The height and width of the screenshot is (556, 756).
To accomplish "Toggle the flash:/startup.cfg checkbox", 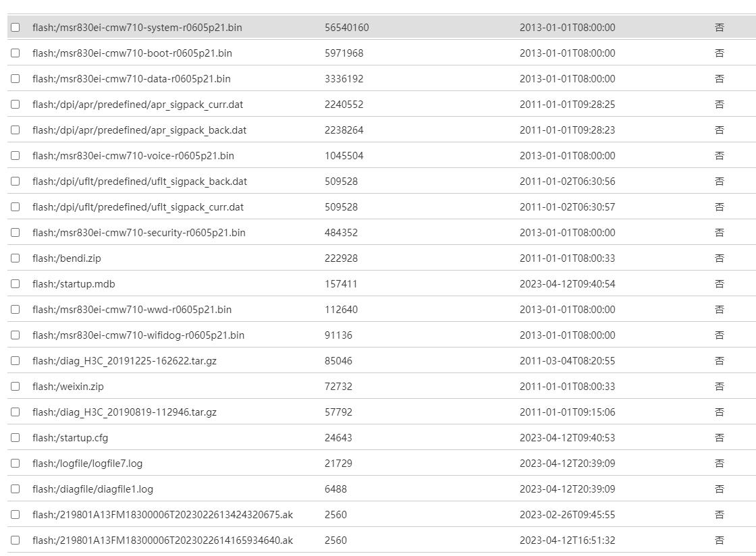I will pyautogui.click(x=16, y=438).
